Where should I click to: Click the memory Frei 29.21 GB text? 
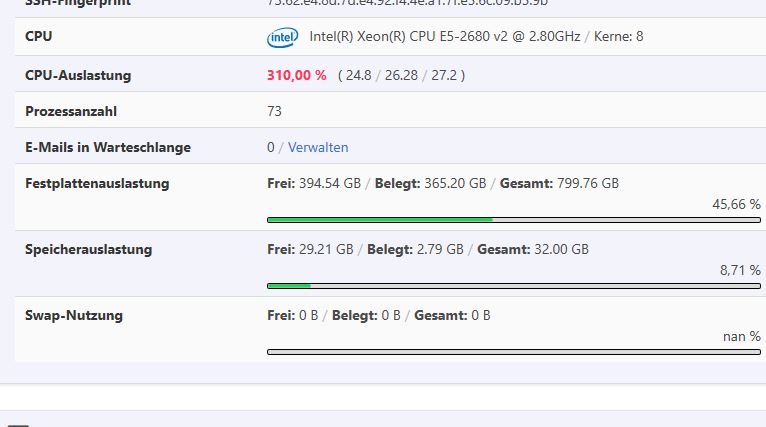[311, 249]
